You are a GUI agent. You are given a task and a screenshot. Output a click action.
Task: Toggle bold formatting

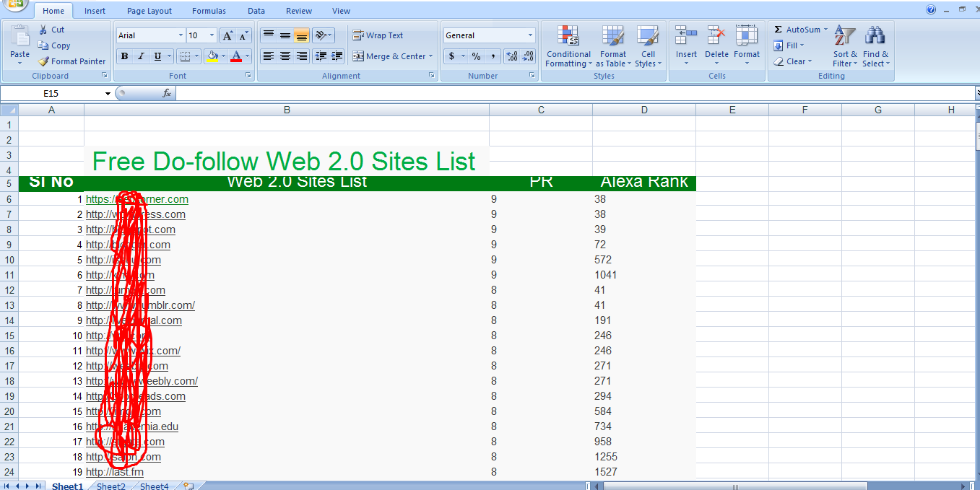pos(124,56)
